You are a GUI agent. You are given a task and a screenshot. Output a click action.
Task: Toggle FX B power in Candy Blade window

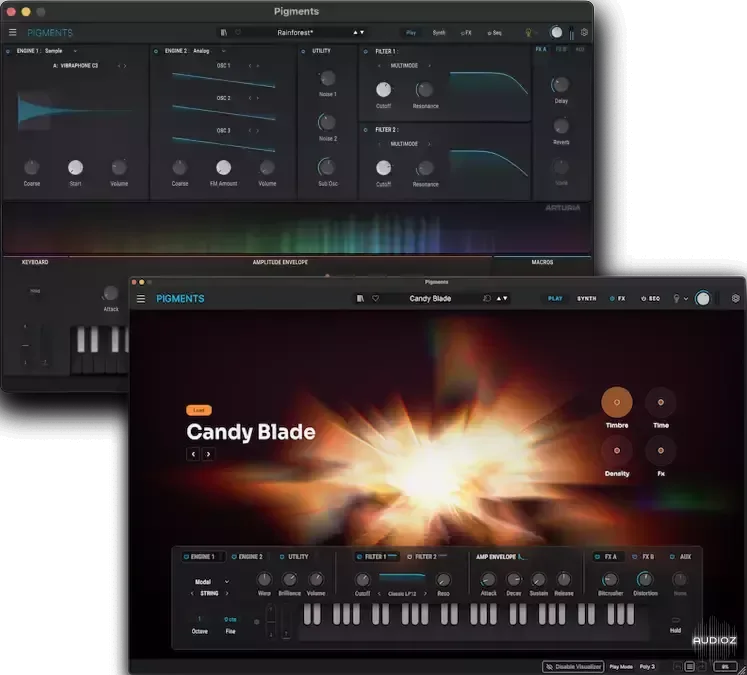(x=635, y=556)
